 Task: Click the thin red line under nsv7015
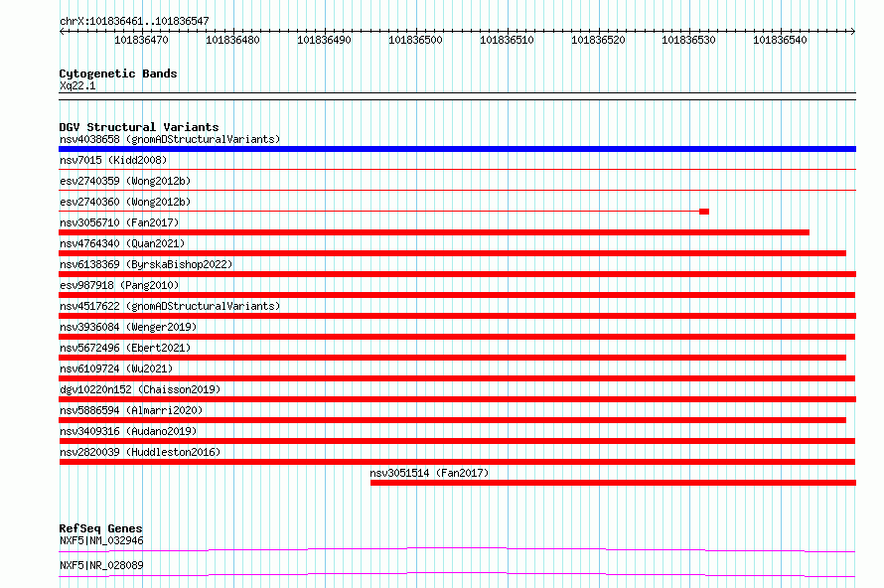pyautogui.click(x=457, y=169)
